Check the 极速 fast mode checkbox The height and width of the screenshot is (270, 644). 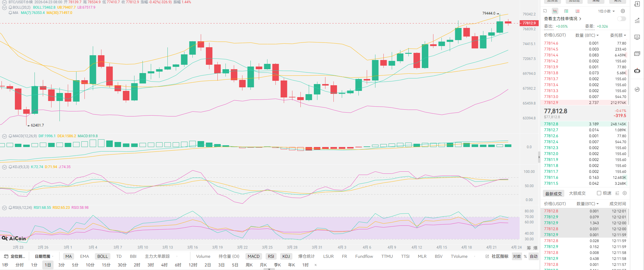599,193
